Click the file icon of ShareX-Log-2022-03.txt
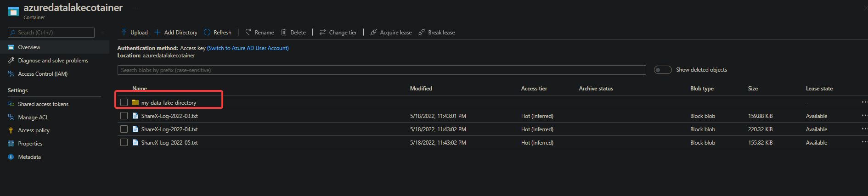Viewport: 868px width, 196px height. click(135, 116)
